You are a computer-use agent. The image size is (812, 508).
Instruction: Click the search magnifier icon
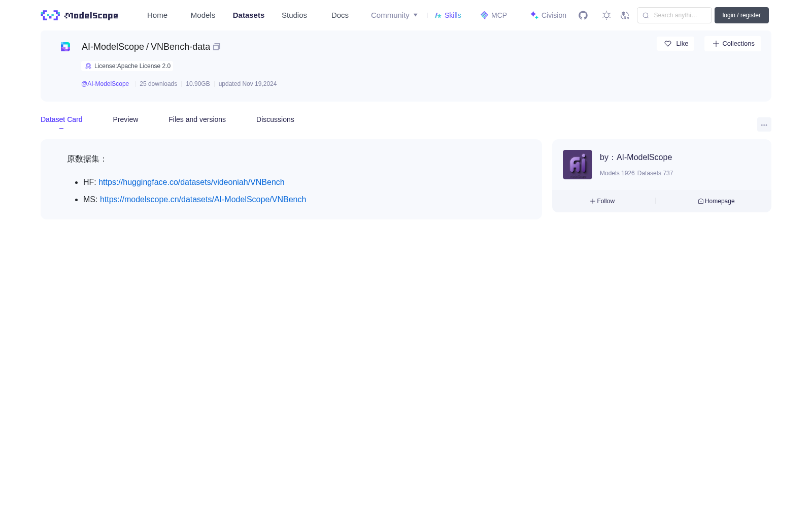pos(646,15)
